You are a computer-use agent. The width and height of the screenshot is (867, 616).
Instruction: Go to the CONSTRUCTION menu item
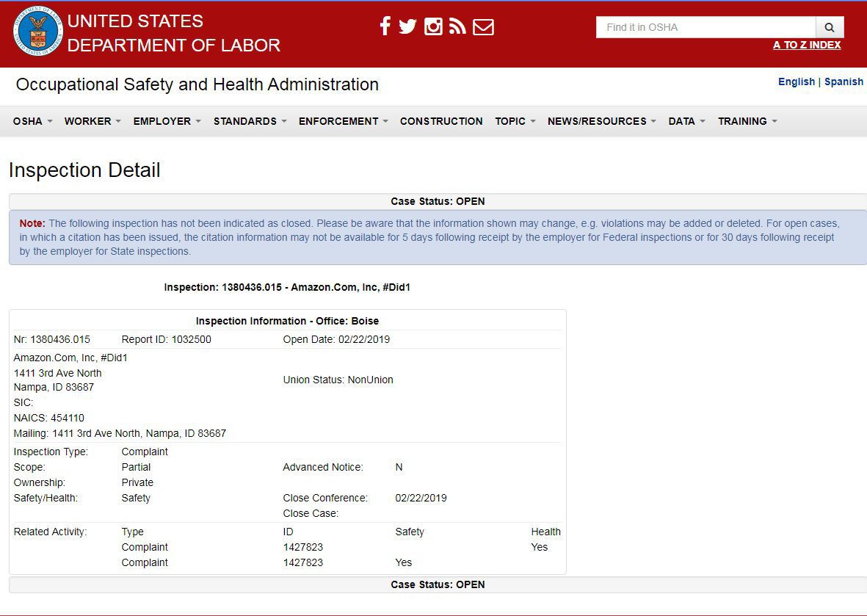point(441,121)
